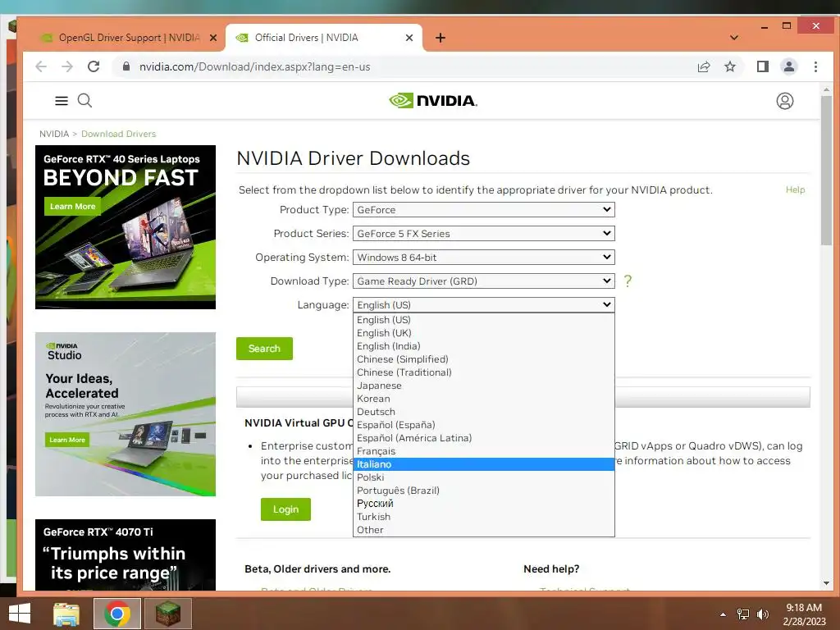Open the Help link
This screenshot has height=630, width=840.
[795, 189]
